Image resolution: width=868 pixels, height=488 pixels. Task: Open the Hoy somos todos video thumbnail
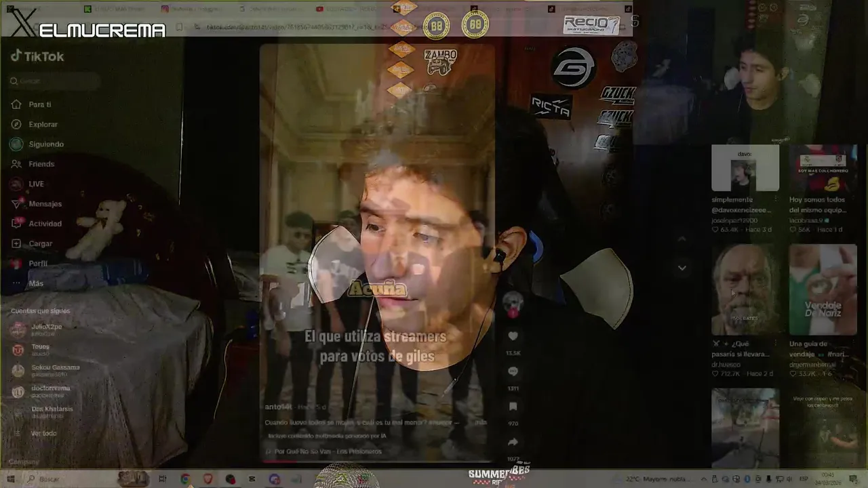tap(823, 168)
